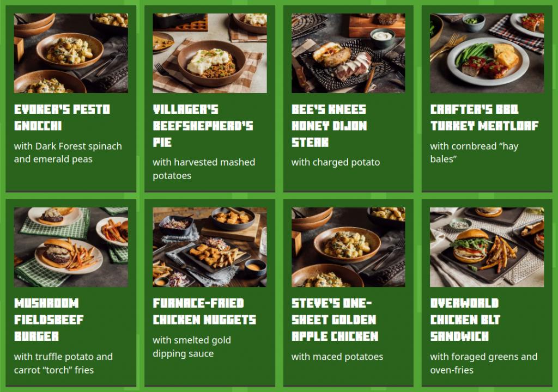Open Crafter's BBQ Turkey Meatloaf heading
558x392 pixels.
click(x=484, y=118)
